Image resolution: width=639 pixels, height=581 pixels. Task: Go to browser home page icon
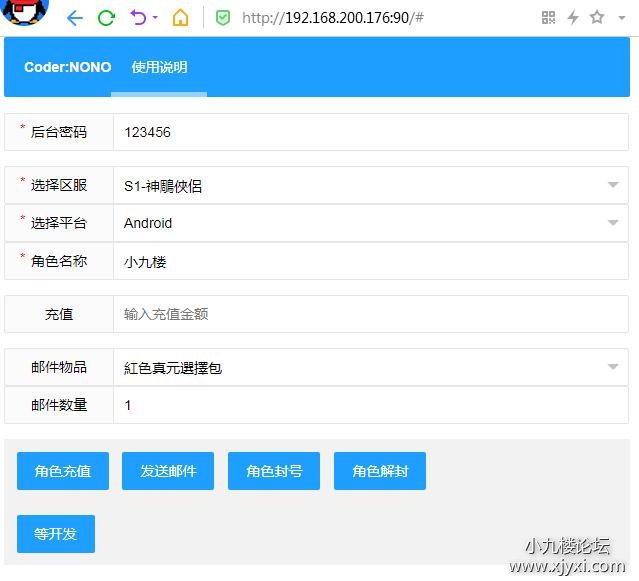(x=180, y=18)
